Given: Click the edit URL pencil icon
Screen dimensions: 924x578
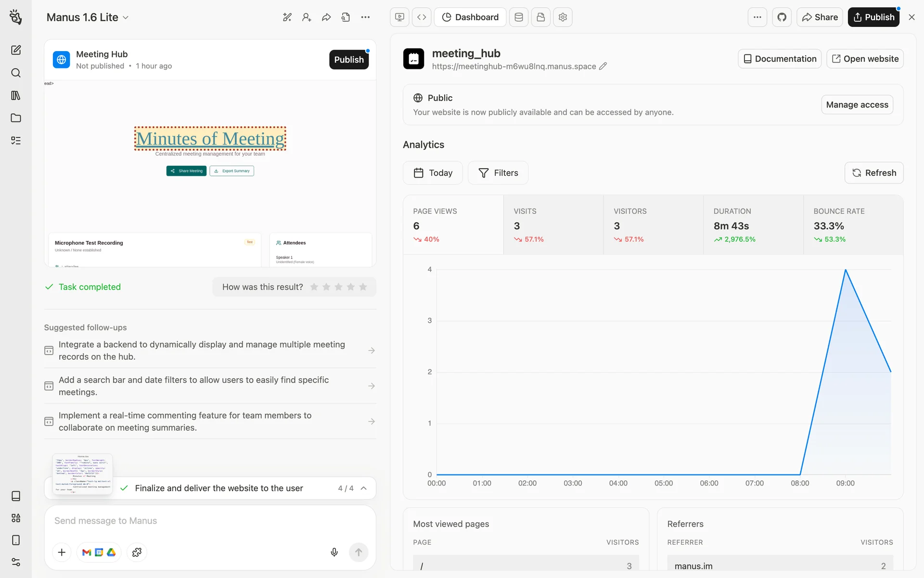Looking at the screenshot, I should point(603,66).
